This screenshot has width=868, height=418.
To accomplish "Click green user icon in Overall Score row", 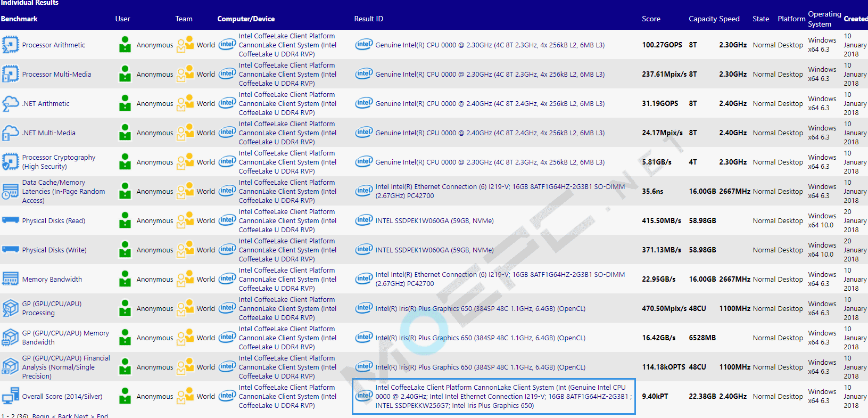I will coord(125,396).
